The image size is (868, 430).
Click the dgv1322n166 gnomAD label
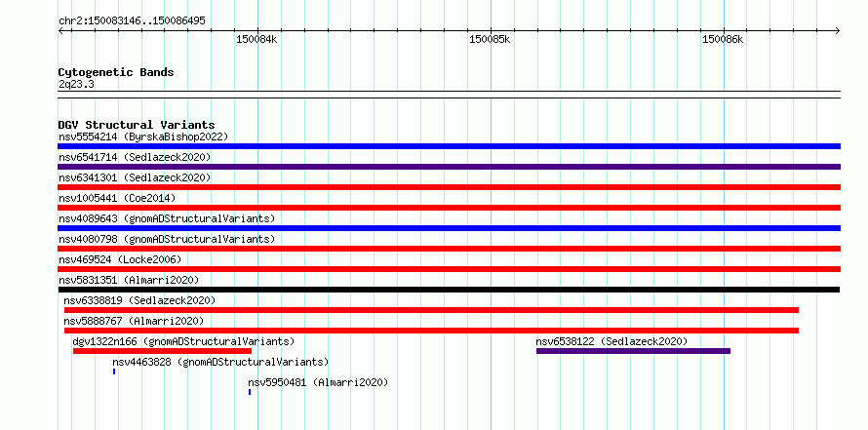pyautogui.click(x=183, y=341)
